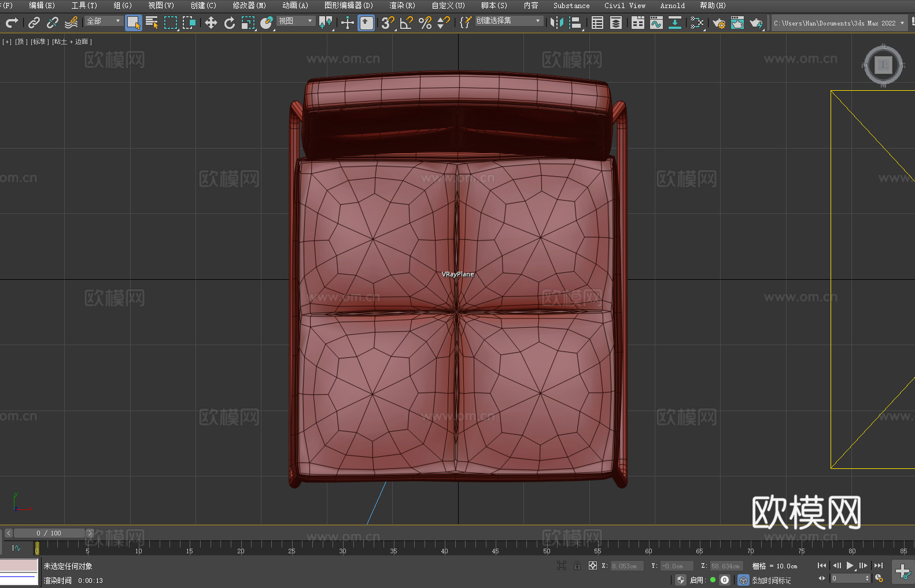Open Rendered Frame Window
915x588 pixels.
(737, 23)
